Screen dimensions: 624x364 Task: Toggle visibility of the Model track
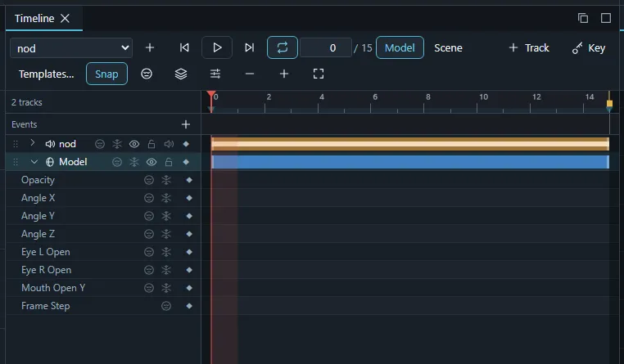tap(151, 162)
